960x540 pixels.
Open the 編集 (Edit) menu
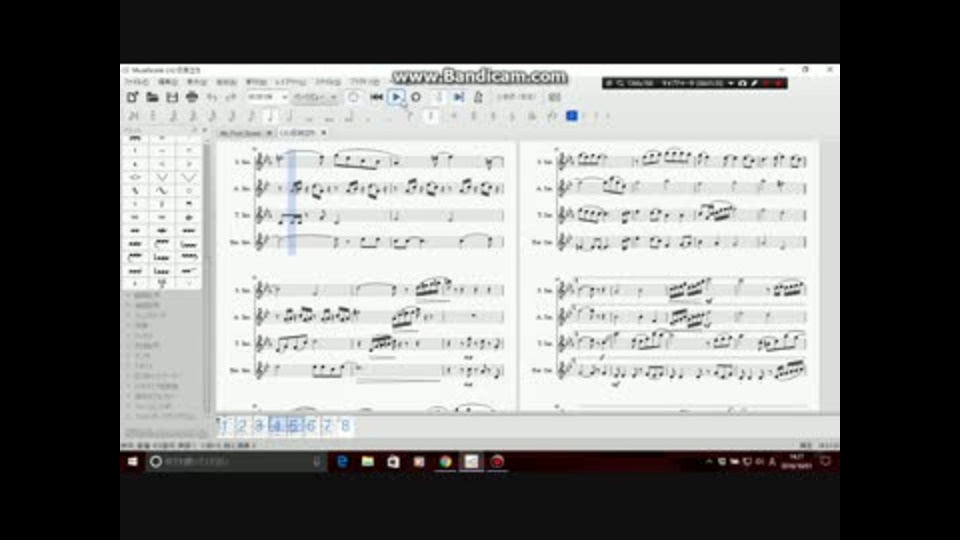coord(168,82)
